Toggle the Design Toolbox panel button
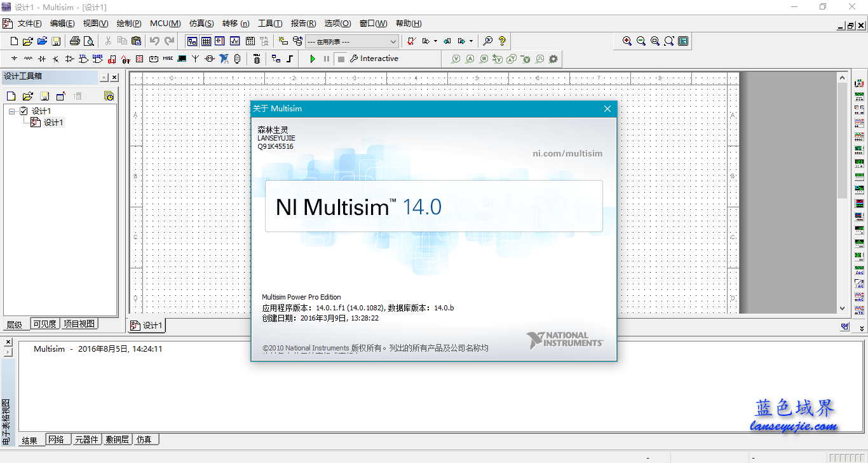 [192, 41]
